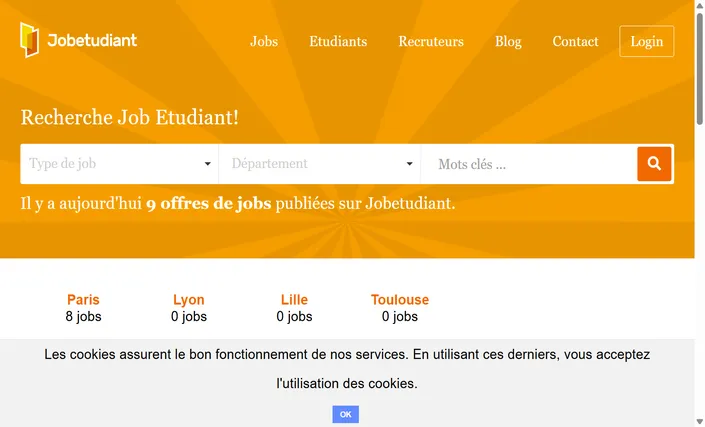The width and height of the screenshot is (705, 427).
Task: Click the Type de job dropdown arrow
Action: click(x=207, y=164)
